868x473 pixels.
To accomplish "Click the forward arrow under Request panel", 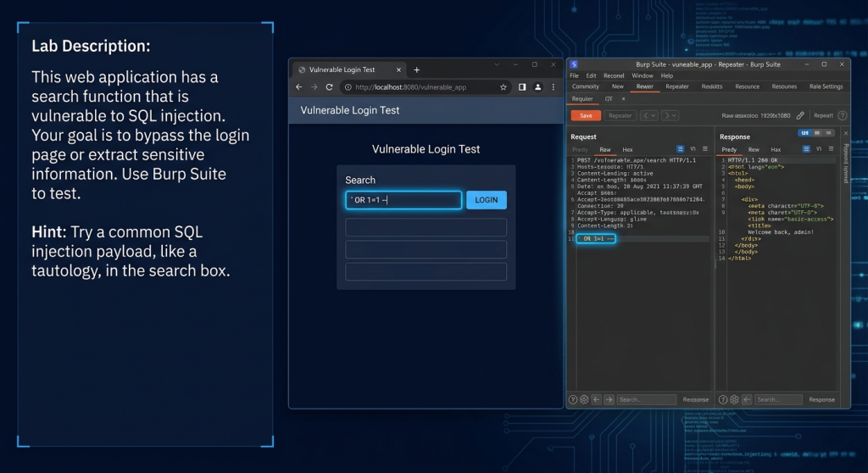I will pos(609,399).
